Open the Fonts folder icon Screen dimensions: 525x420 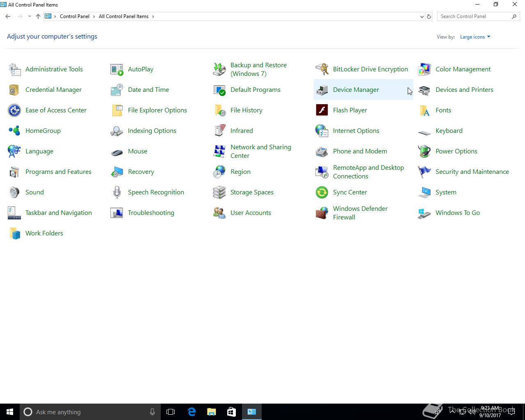(425, 110)
